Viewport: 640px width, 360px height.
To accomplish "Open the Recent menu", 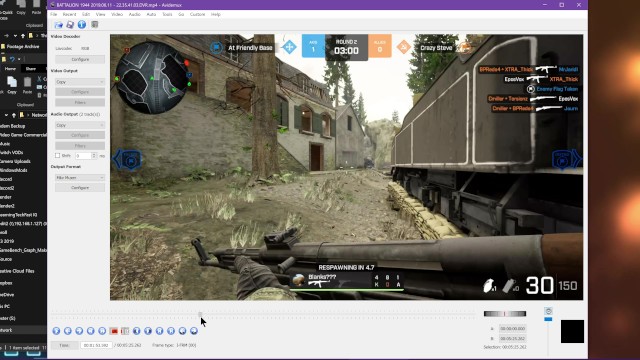I will coord(69,14).
